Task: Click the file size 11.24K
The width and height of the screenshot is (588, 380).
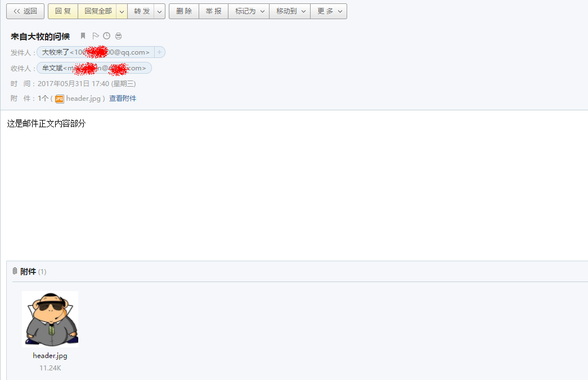Action: [x=50, y=368]
